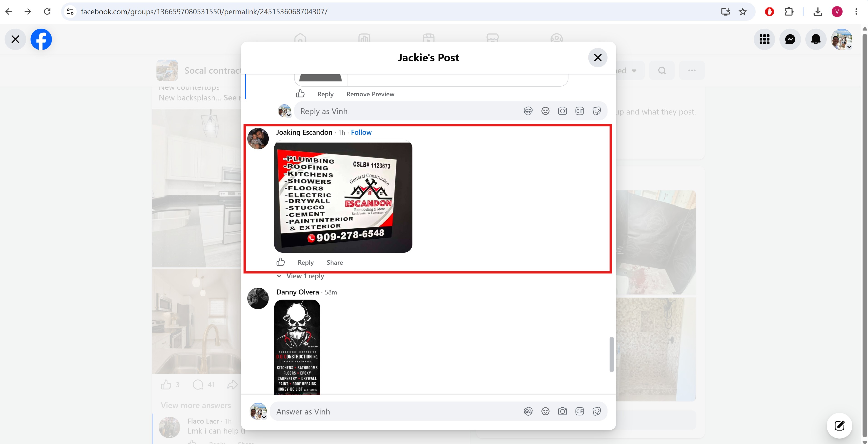Insert emoji in Reply as Vinh field
The height and width of the screenshot is (444, 868).
tap(545, 111)
